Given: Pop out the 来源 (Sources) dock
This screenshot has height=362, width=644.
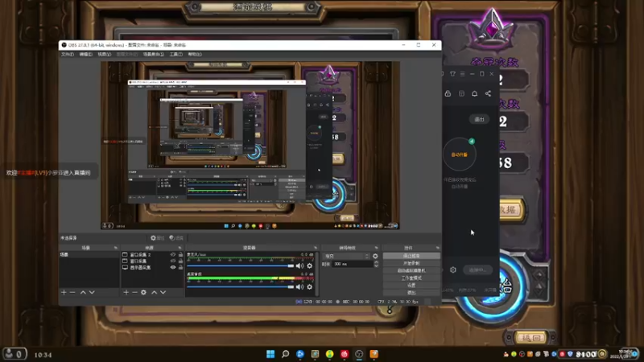Looking at the screenshot, I should pos(180,248).
